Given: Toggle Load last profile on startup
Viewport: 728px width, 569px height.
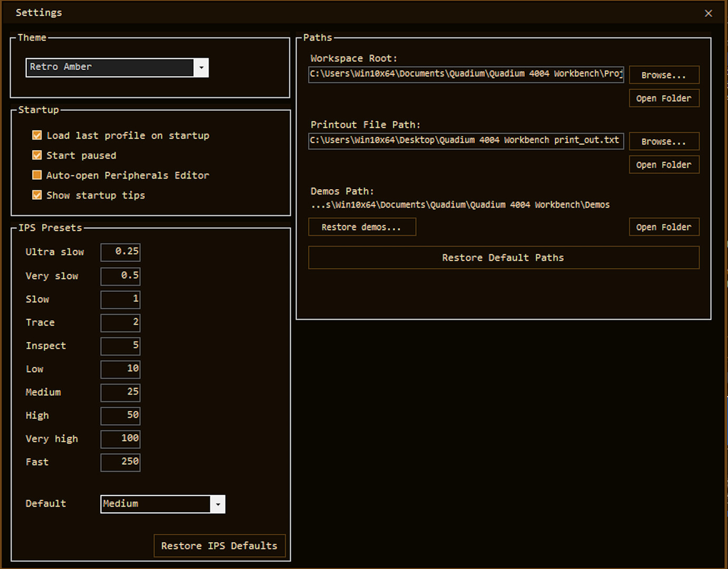Looking at the screenshot, I should point(37,135).
